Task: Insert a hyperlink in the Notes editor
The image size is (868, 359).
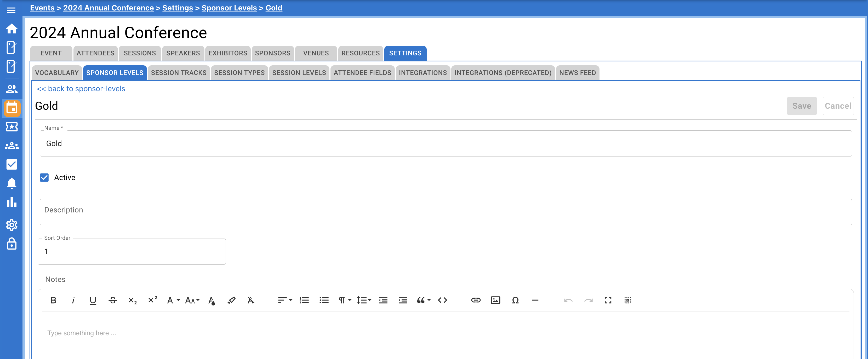Action: 476,300
